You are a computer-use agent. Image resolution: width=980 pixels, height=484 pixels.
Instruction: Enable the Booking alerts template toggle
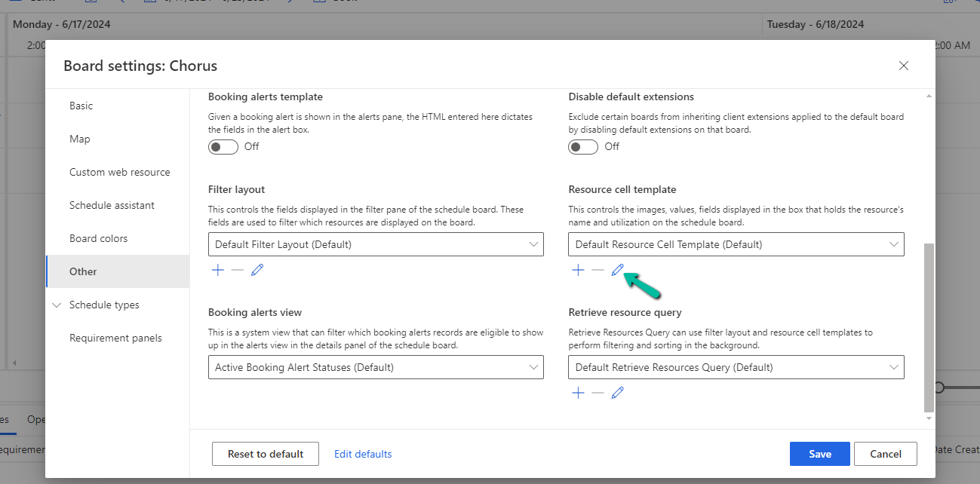[223, 146]
